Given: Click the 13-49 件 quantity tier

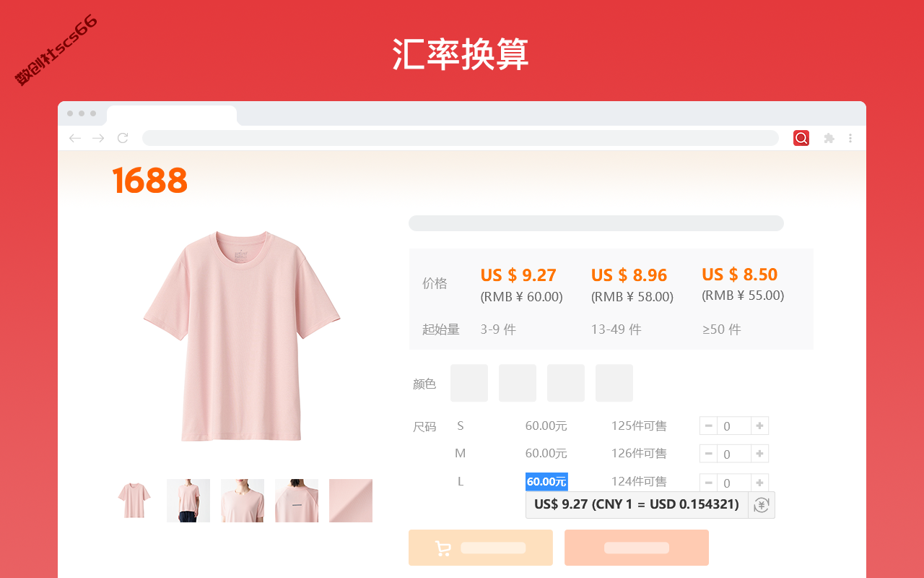Looking at the screenshot, I should tap(616, 329).
